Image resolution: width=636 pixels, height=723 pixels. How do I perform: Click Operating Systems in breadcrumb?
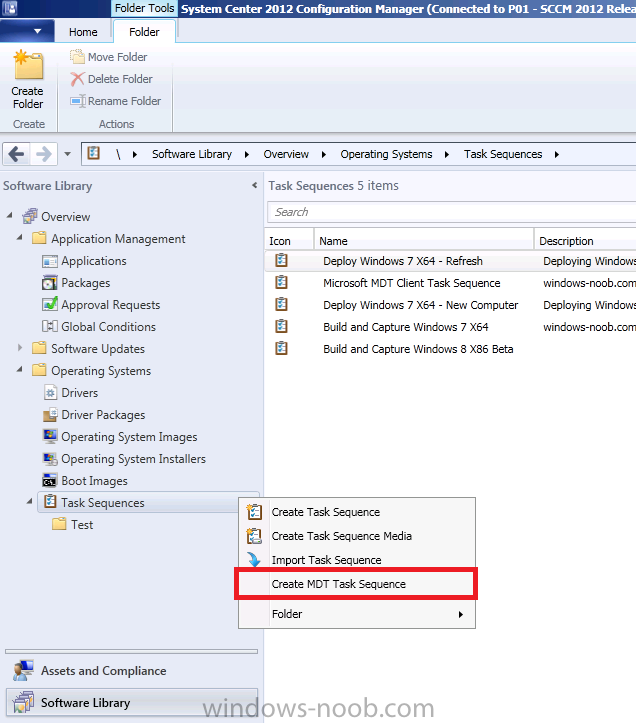point(386,154)
